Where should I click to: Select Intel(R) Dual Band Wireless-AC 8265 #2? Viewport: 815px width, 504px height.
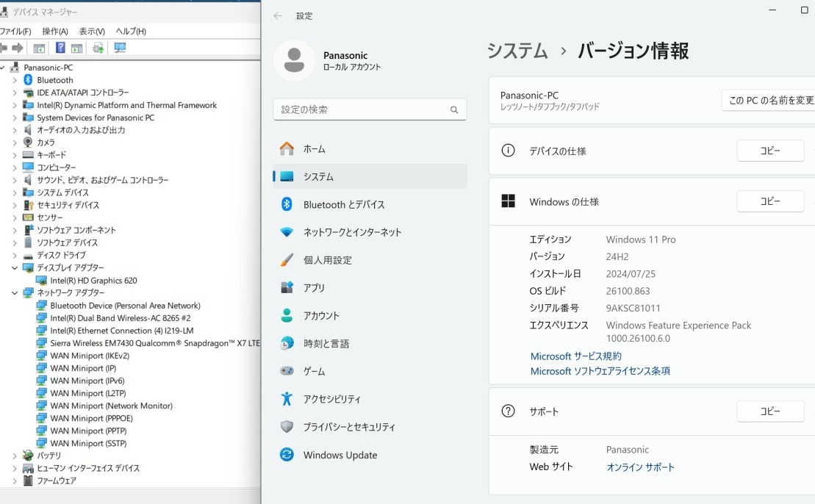(x=120, y=318)
